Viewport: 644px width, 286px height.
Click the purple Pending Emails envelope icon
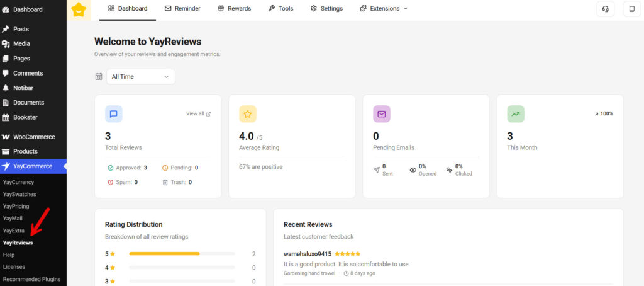point(382,114)
